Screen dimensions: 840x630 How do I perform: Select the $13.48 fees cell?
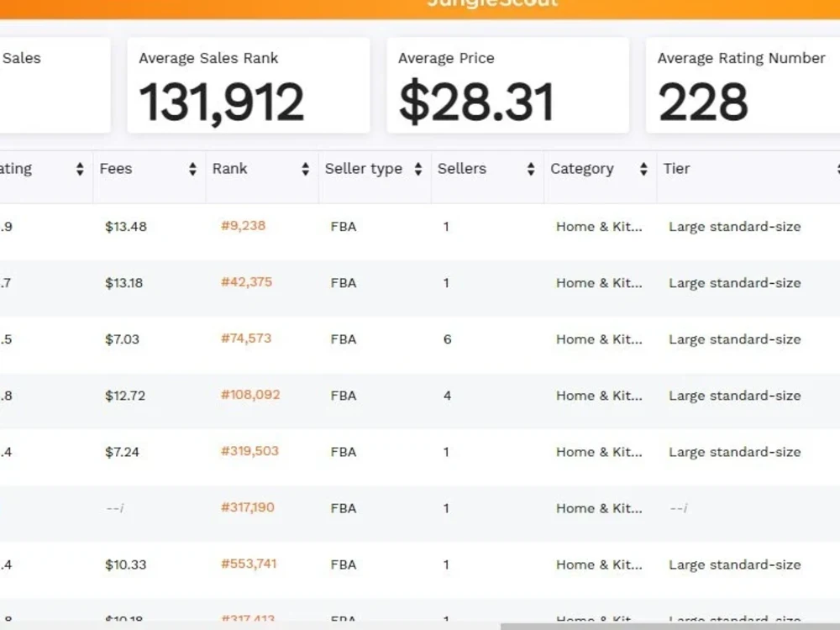tap(126, 227)
